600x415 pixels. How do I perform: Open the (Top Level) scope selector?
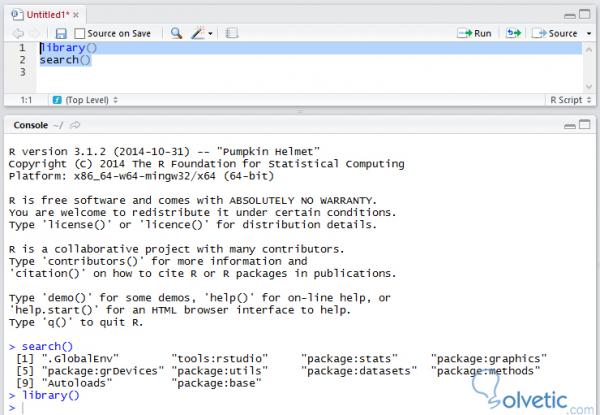tap(91, 100)
